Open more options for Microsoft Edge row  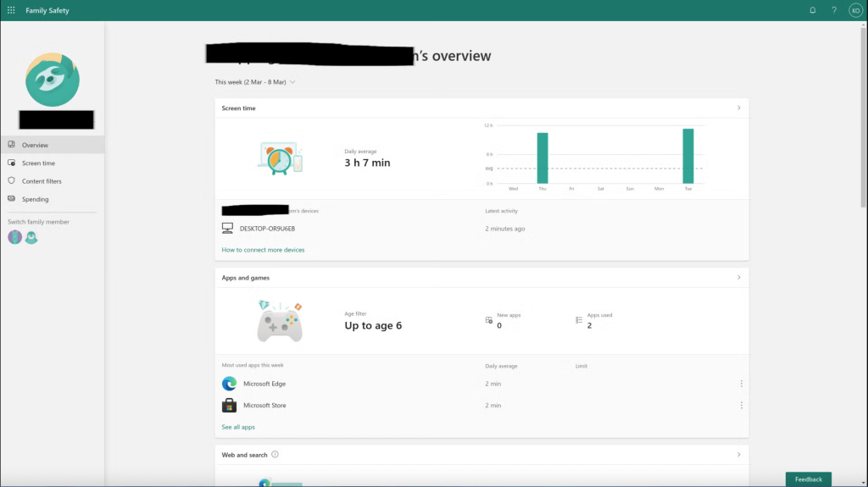[x=741, y=384]
